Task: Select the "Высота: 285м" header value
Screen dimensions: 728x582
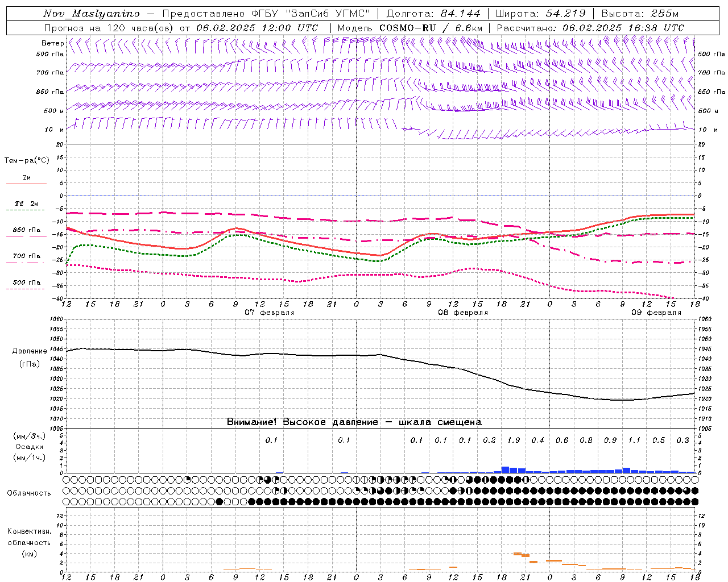Action: click(640, 14)
